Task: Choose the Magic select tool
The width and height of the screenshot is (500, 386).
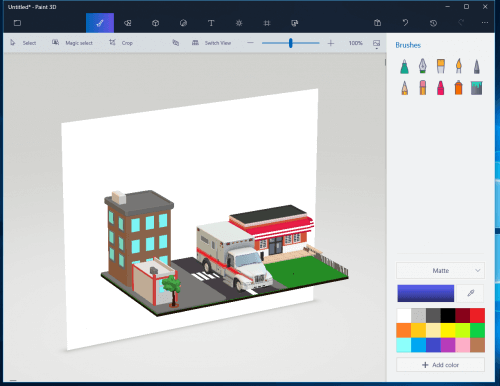Action: click(72, 43)
